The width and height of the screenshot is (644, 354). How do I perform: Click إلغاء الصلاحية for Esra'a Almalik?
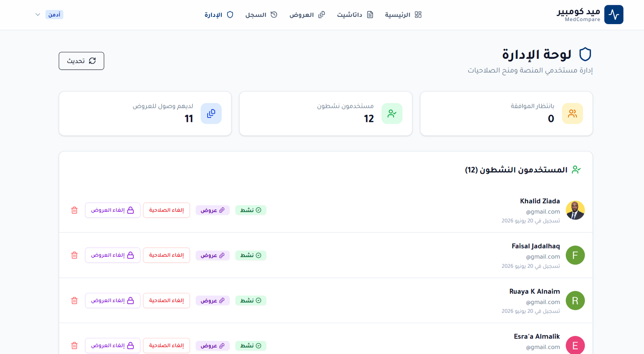click(x=167, y=346)
